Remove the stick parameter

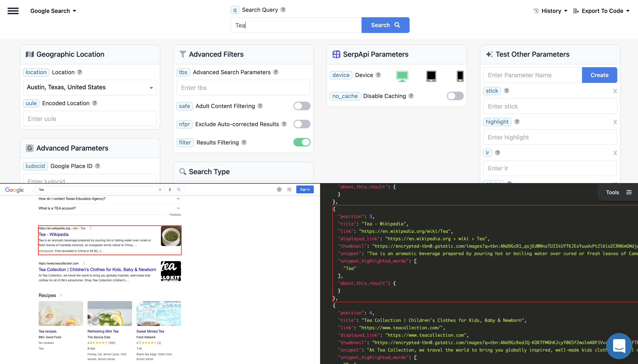pyautogui.click(x=615, y=91)
